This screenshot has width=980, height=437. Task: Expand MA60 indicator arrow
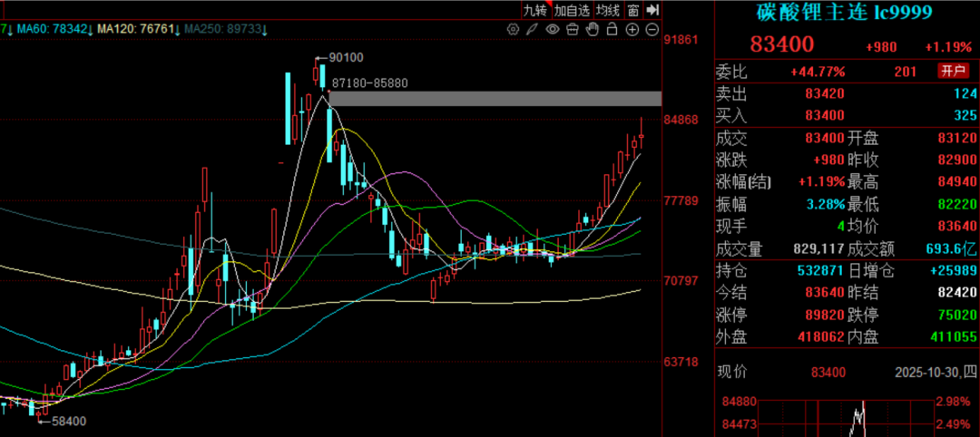(x=91, y=30)
